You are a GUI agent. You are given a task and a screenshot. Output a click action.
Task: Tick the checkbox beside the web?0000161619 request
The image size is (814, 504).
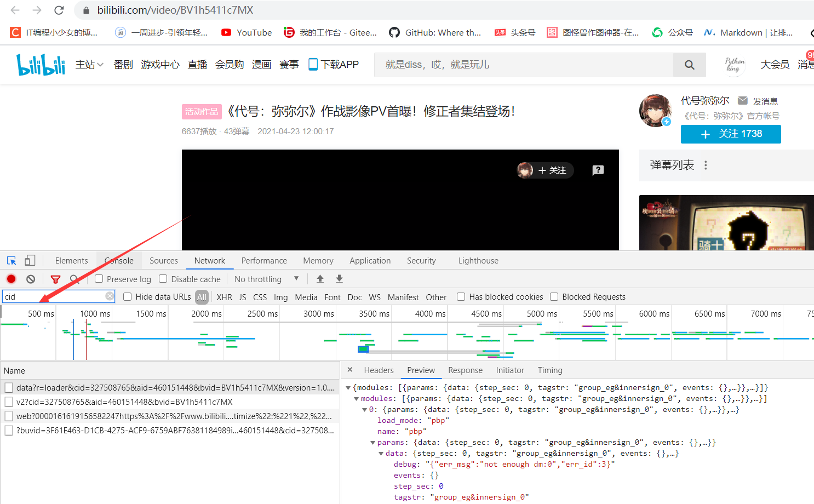click(x=9, y=416)
